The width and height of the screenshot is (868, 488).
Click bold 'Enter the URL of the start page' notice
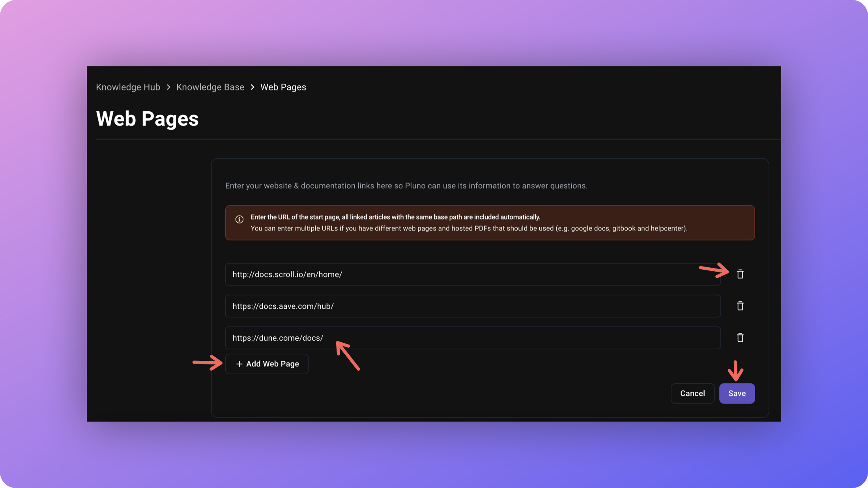click(x=395, y=217)
